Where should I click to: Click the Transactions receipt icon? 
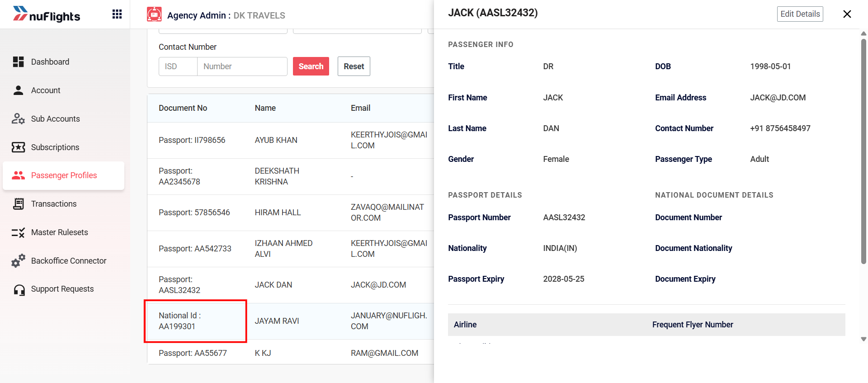coord(18,204)
